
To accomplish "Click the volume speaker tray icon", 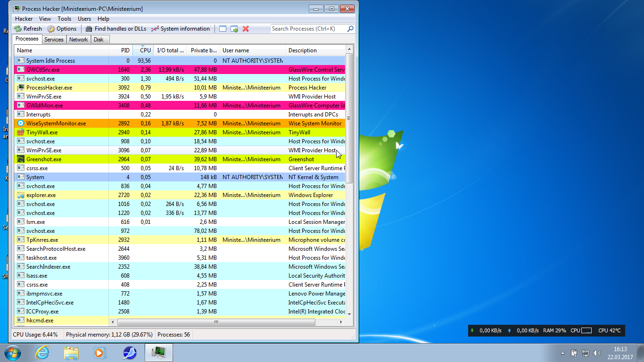I will (597, 353).
